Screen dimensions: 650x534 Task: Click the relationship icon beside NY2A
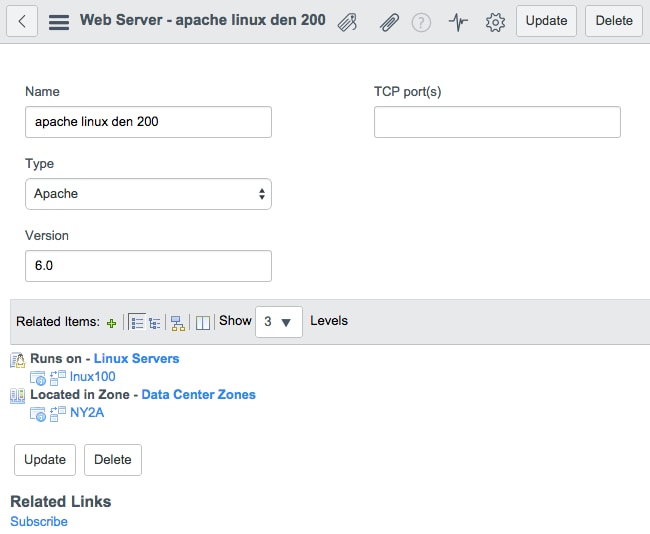tap(58, 414)
